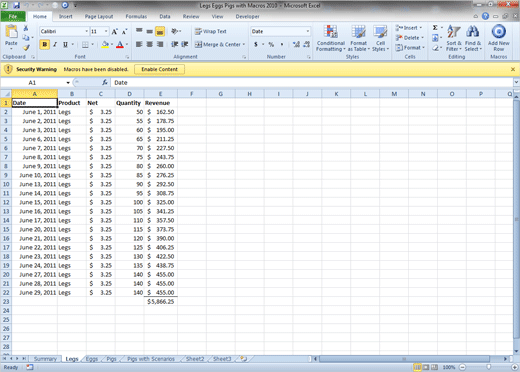Open the Borders dropdown arrow
Screen dimensions: 520x372
[92, 44]
